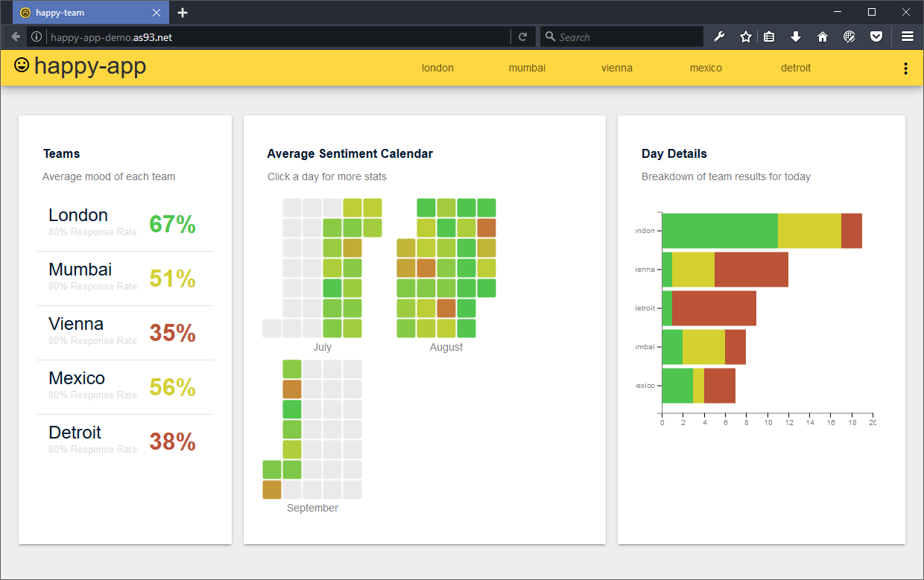Click the smiley face logo beside happy-app
924x580 pixels.
(22, 66)
